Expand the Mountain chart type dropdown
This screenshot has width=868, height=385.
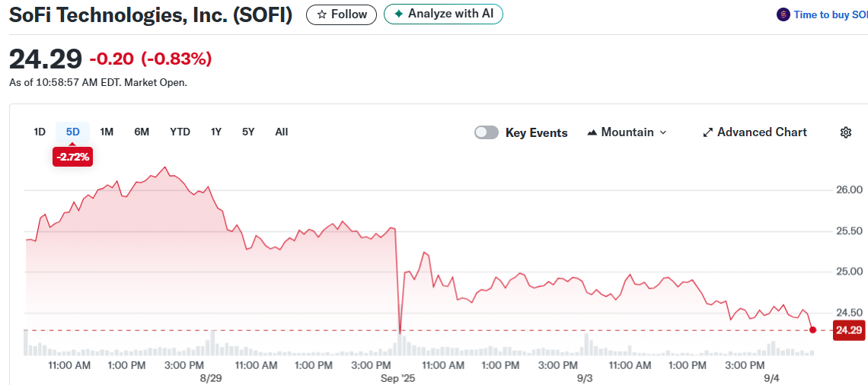click(627, 132)
